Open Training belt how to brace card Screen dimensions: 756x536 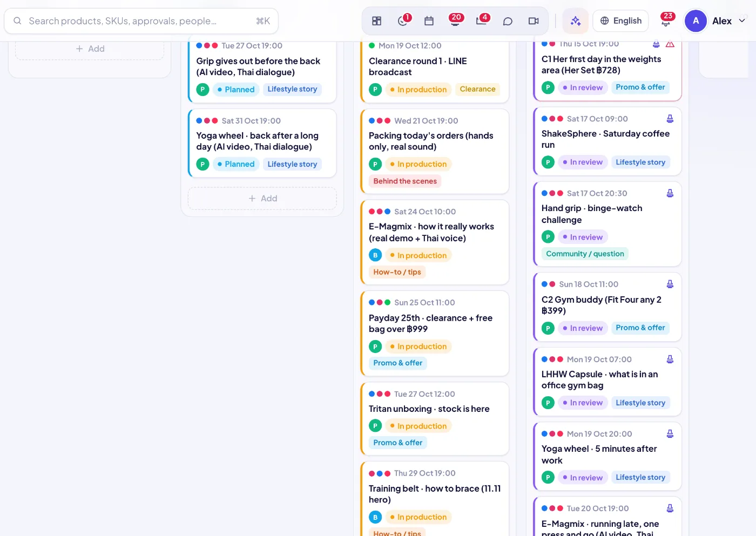[435, 499]
